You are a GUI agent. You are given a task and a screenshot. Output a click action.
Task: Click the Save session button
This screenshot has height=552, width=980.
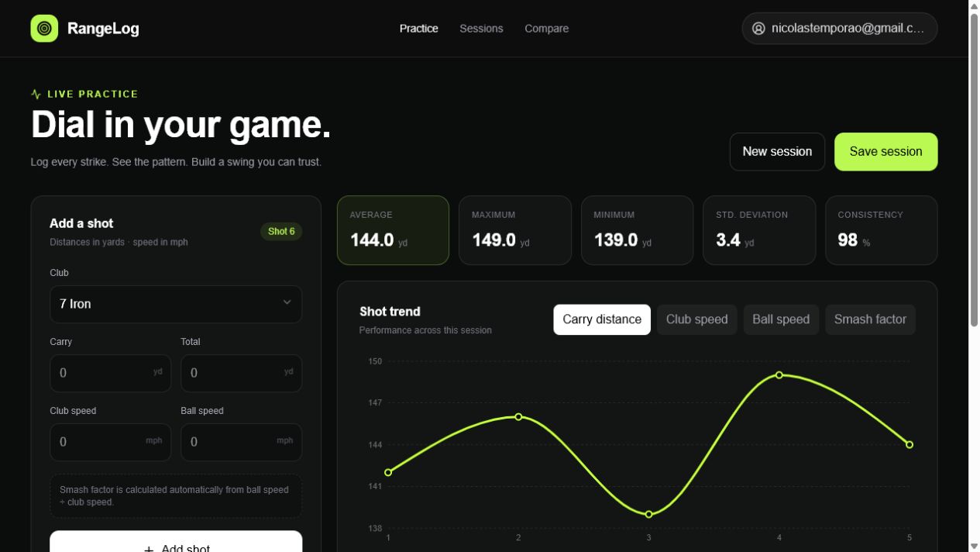[885, 152]
